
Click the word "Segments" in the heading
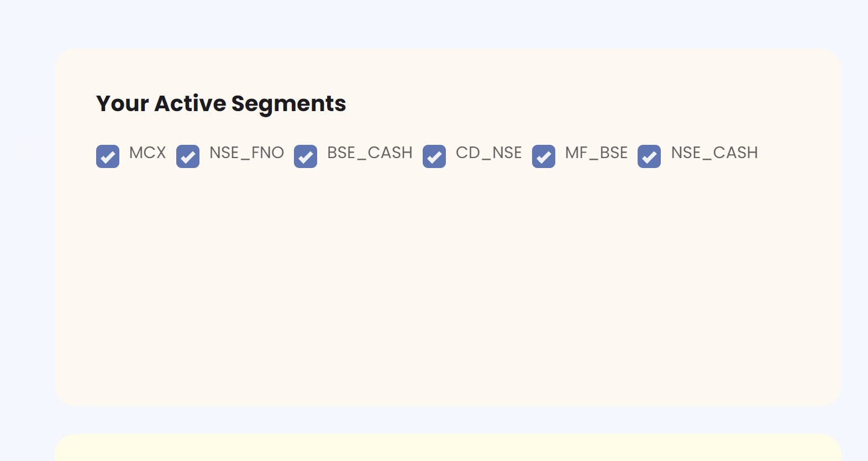(x=288, y=103)
